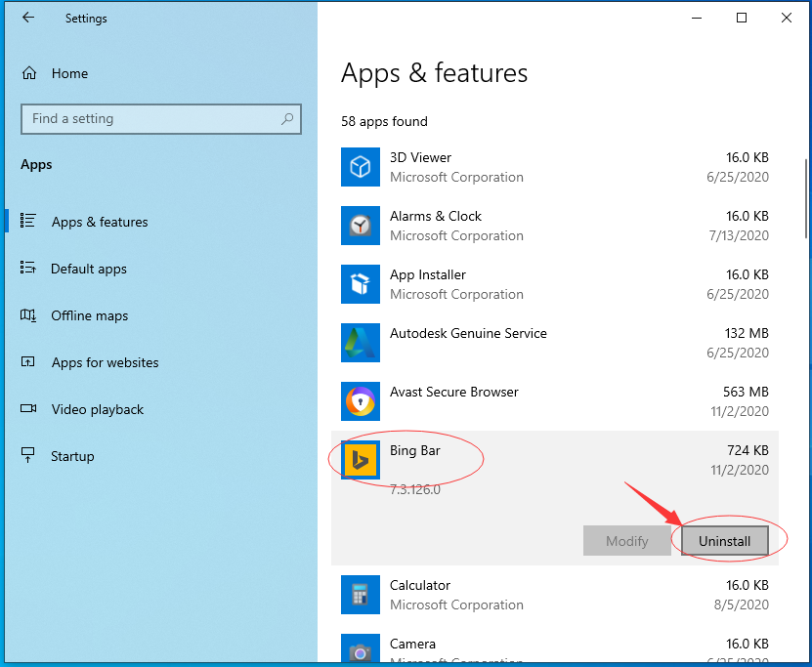812x667 pixels.
Task: Click the Avast Secure Browser icon
Action: point(360,401)
